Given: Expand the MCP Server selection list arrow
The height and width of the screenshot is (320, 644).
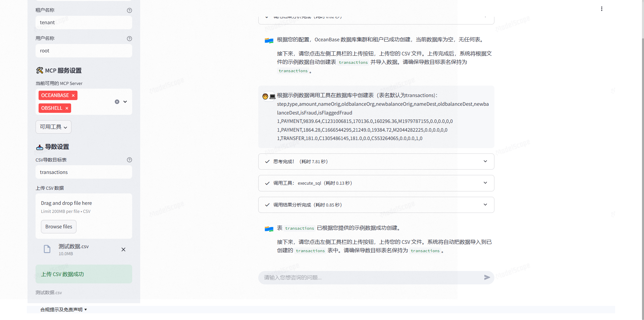Looking at the screenshot, I should coord(124,101).
